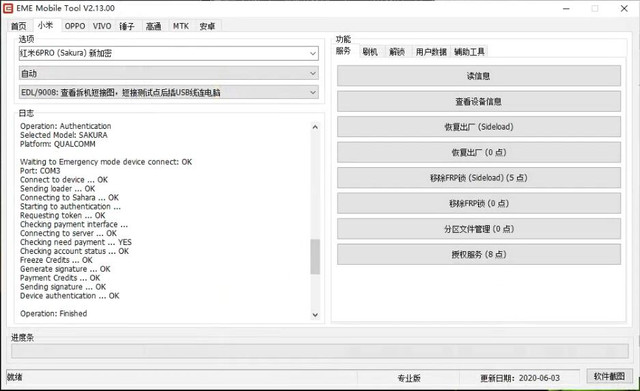
Task: Open the 红米6PRO (Sakura) model dropdown
Action: pyautogui.click(x=169, y=53)
